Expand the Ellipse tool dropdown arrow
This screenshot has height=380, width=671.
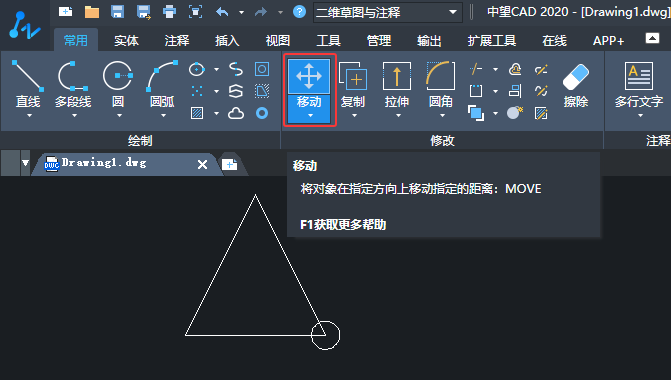pyautogui.click(x=216, y=69)
